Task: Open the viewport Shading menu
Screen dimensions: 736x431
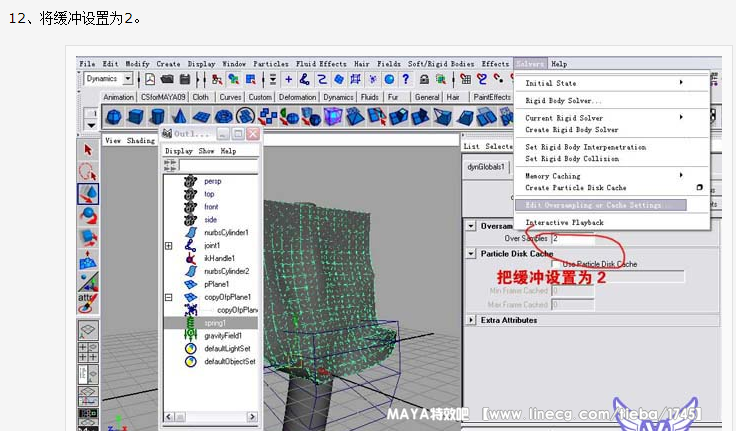Action: 140,140
